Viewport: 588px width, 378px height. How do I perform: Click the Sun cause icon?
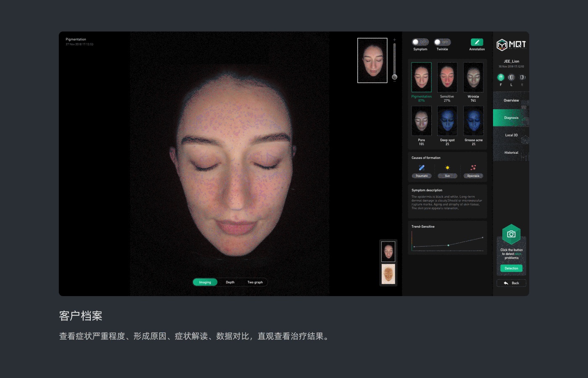(x=447, y=168)
